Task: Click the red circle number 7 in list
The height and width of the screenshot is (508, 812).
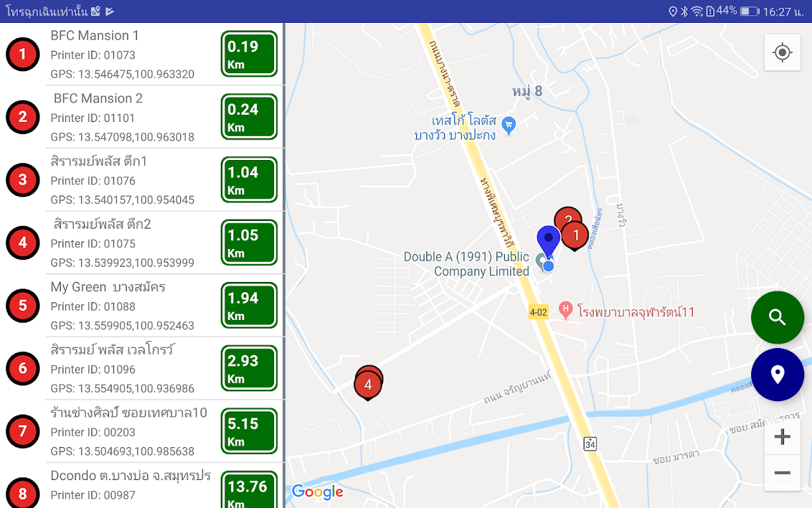Action: click(23, 431)
